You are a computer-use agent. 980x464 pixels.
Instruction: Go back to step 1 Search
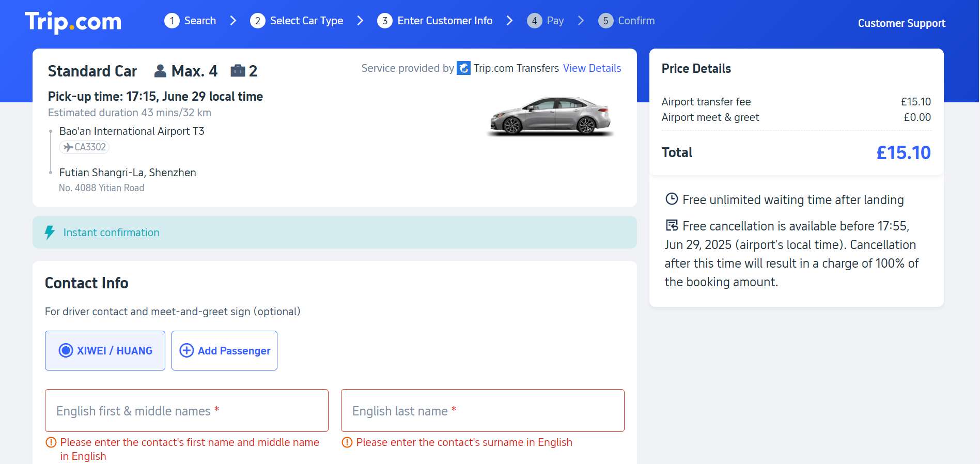190,21
